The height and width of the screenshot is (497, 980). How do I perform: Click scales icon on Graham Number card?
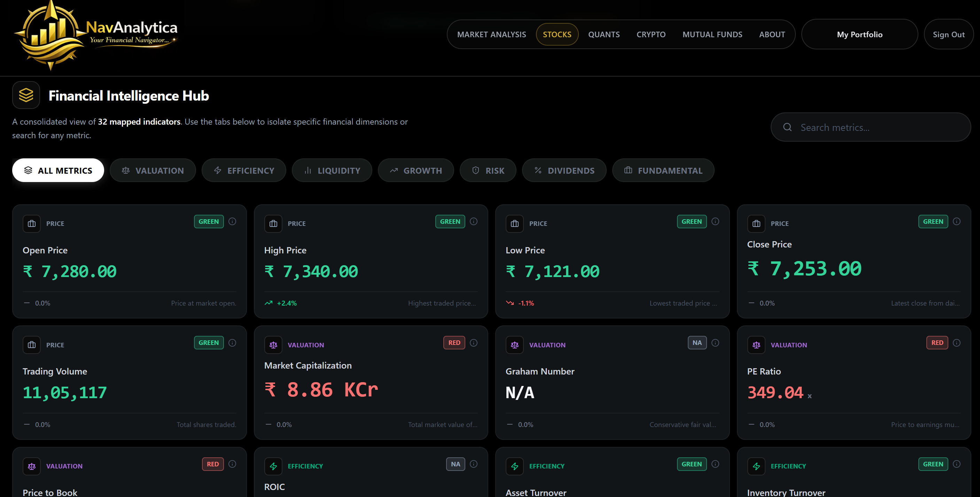515,345
